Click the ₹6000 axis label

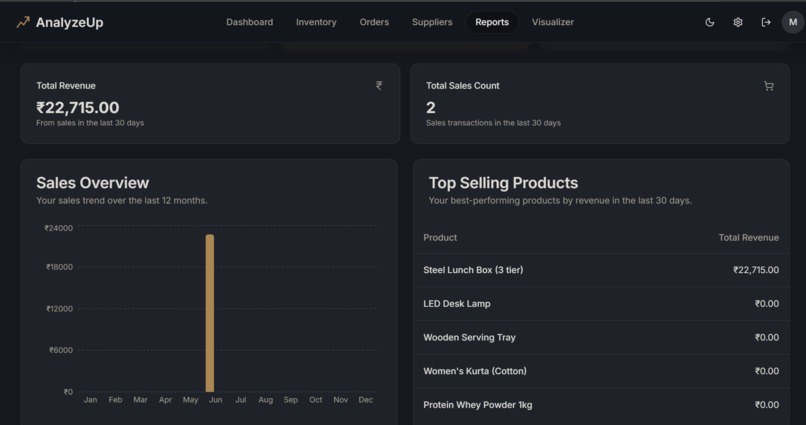pos(61,350)
